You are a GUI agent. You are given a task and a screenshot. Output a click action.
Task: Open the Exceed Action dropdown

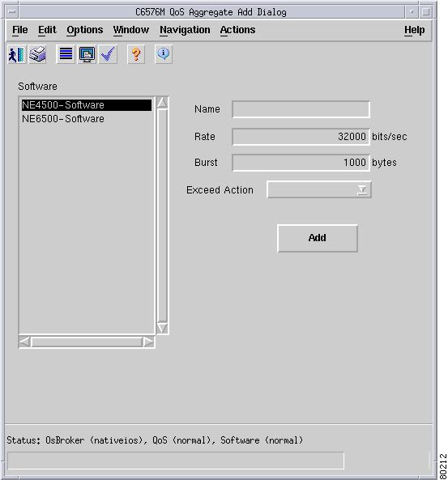(319, 189)
